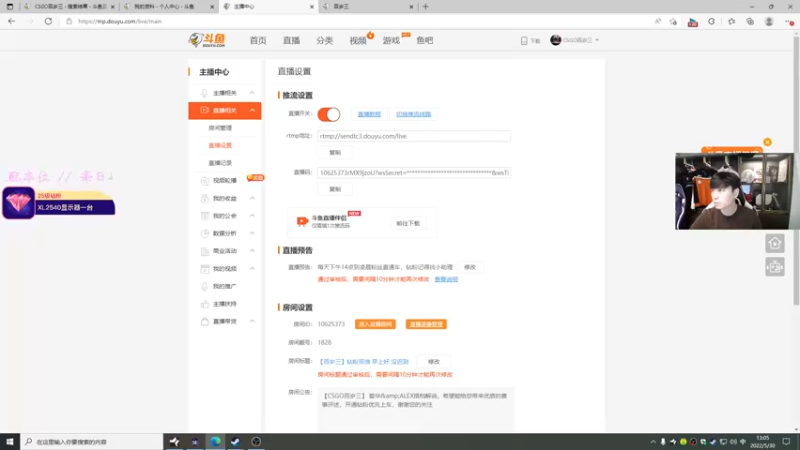The image size is (800, 450).
Task: Open 游戏 in top navigation
Action: 391,40
